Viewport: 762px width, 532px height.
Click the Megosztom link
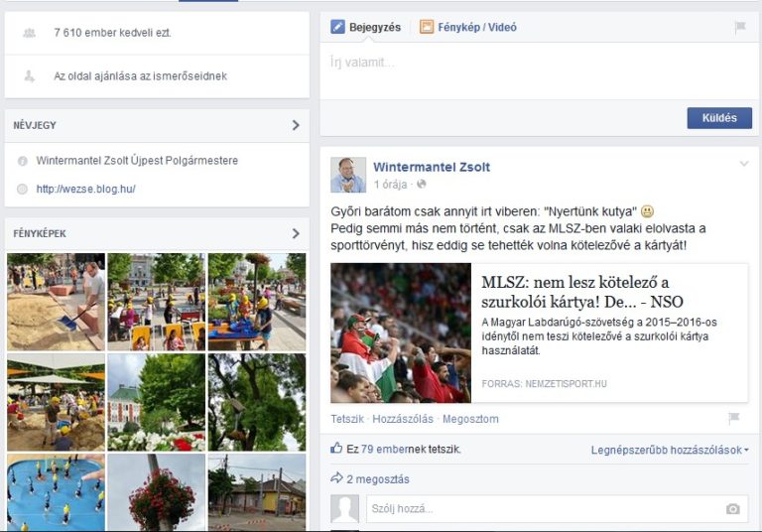[x=470, y=419]
